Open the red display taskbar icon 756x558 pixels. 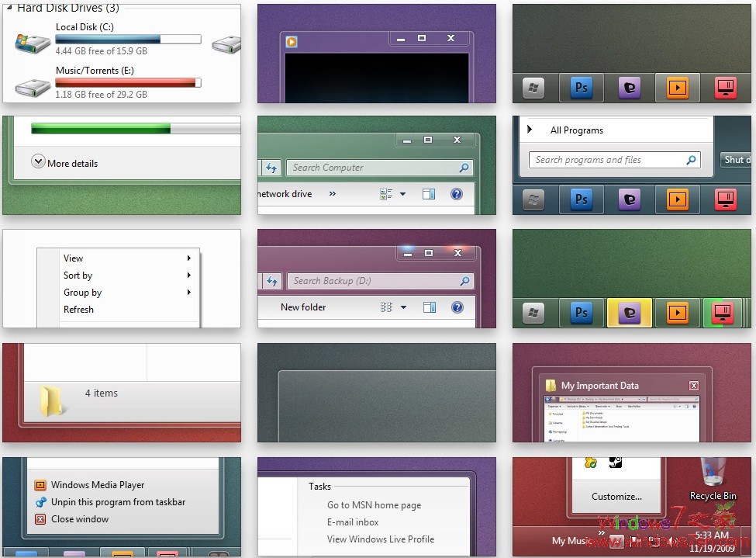coord(726,88)
